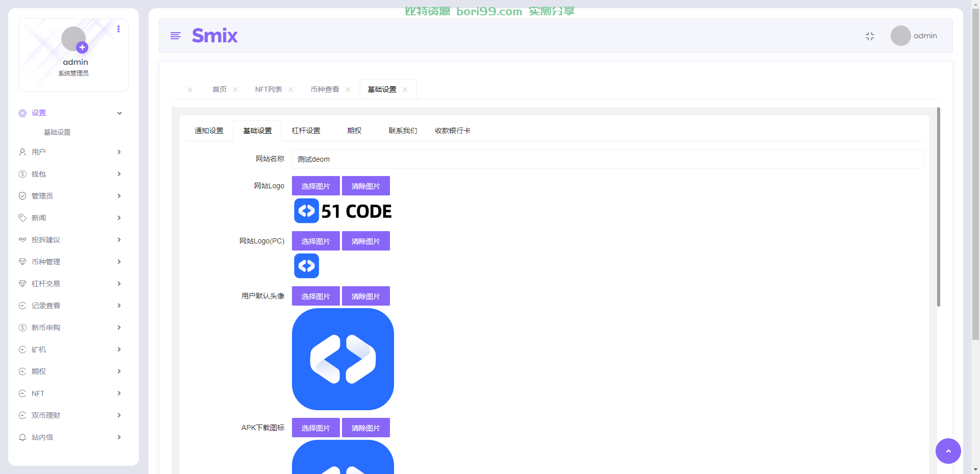Expand the 管理员 sidebar menu chevron
980x474 pixels.
point(119,196)
